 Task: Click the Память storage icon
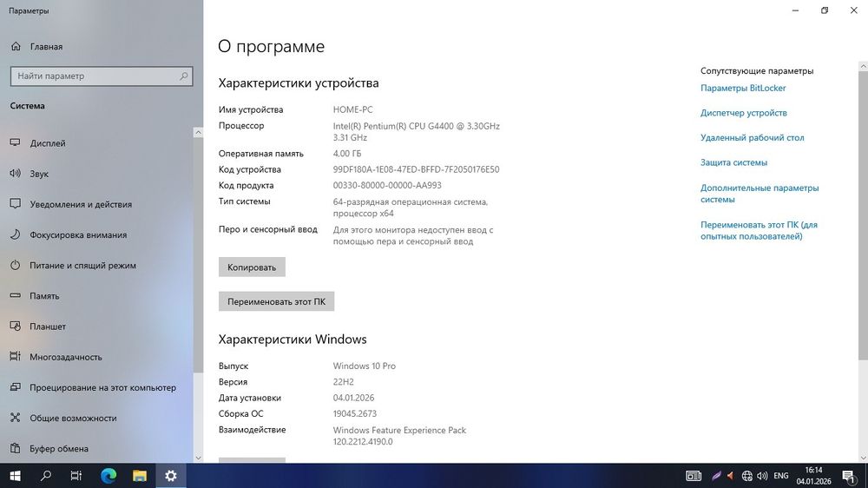(16, 295)
